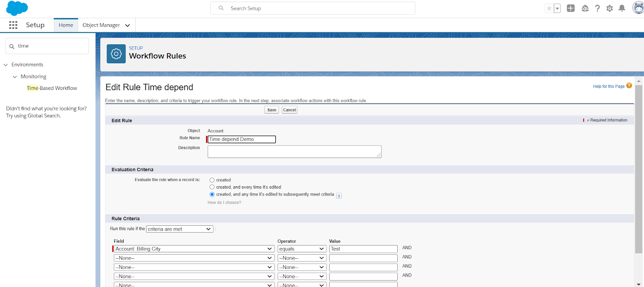Open the Global Actions plus icon
The height and width of the screenshot is (287, 644).
570,8
